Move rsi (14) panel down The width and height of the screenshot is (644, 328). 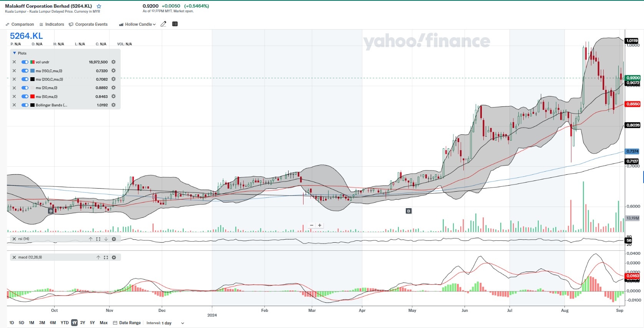click(x=106, y=239)
